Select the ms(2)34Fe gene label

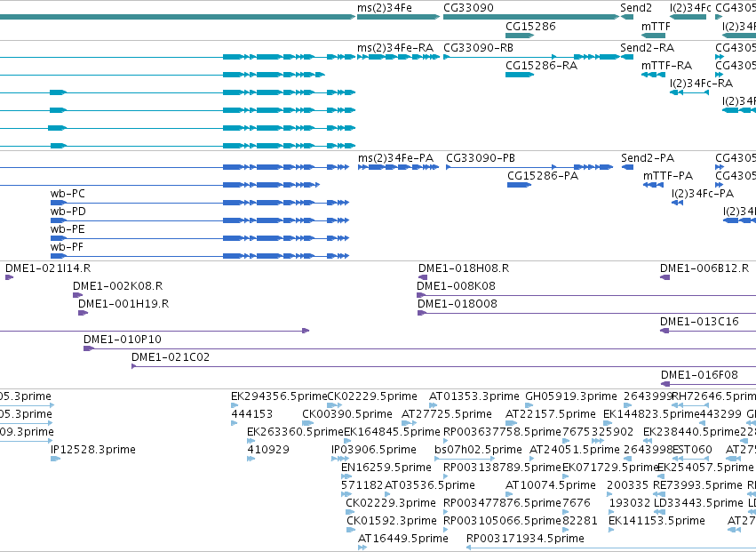[385, 8]
